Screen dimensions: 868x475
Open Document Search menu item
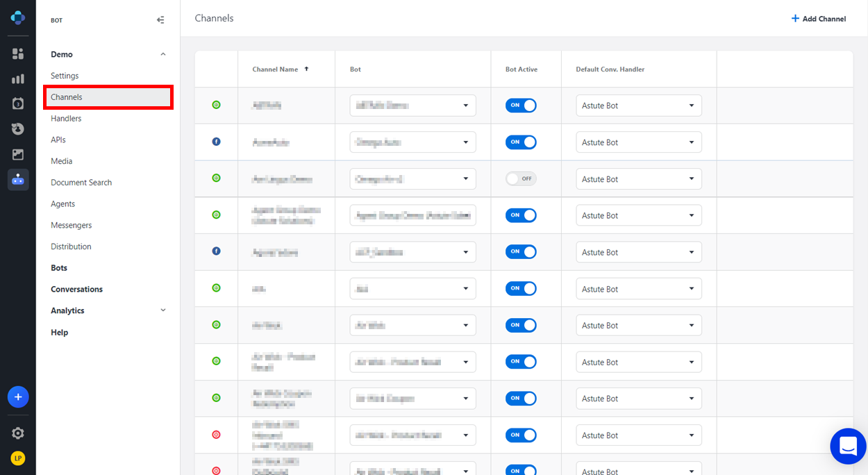(x=81, y=183)
